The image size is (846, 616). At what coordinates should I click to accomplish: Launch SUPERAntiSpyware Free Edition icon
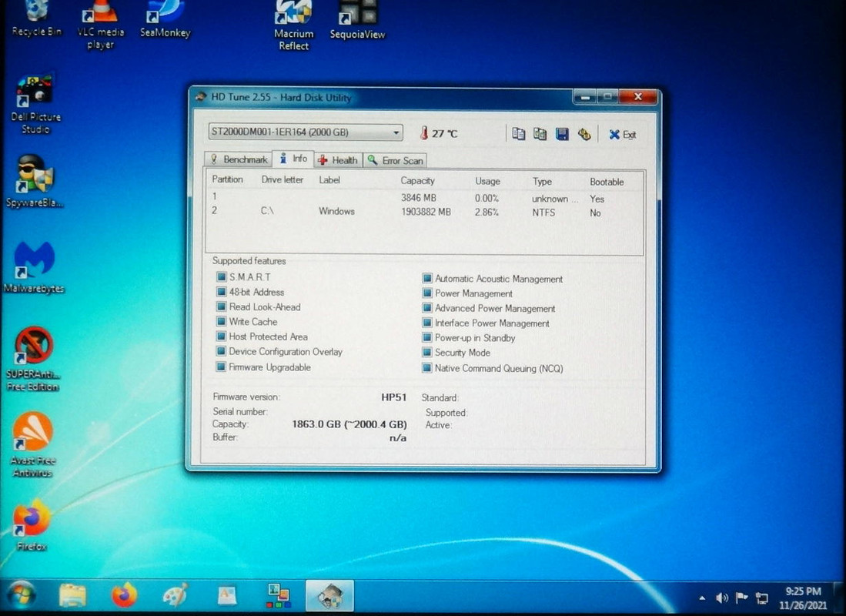point(33,359)
